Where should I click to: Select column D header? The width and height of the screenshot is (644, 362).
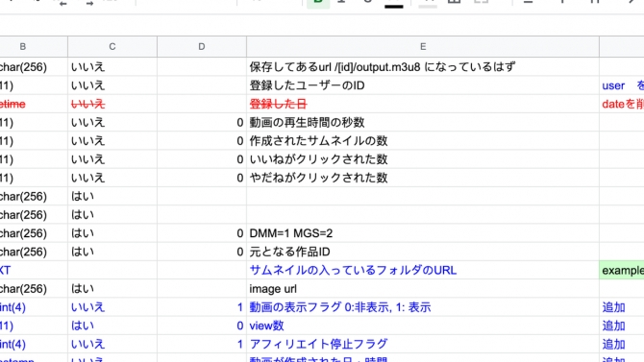(202, 47)
